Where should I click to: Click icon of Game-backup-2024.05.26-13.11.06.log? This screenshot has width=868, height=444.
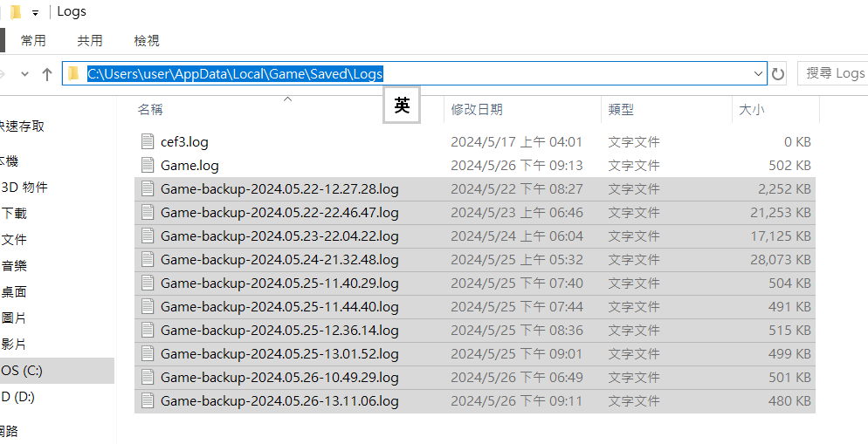click(x=148, y=401)
